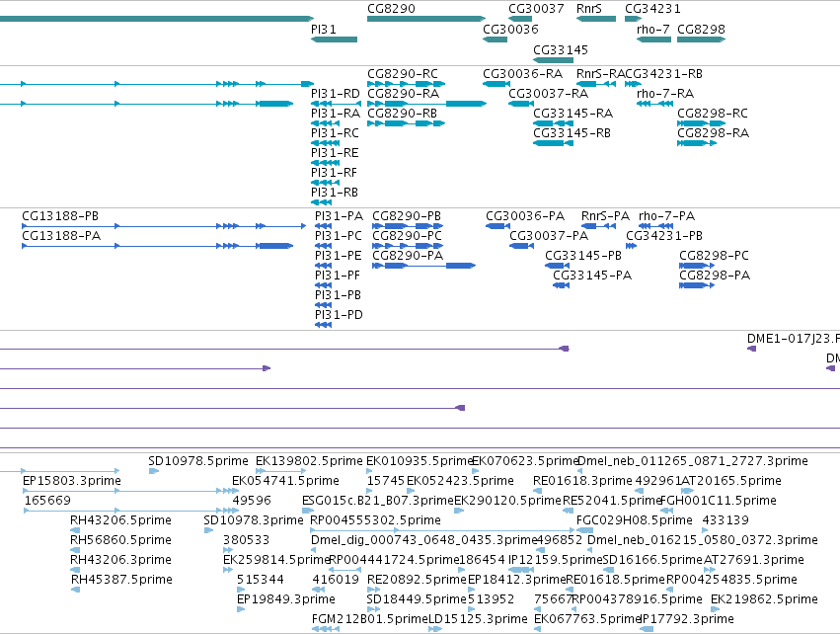Image resolution: width=840 pixels, height=634 pixels.
Task: Select EST EK054741.5prime
Action: click(236, 491)
